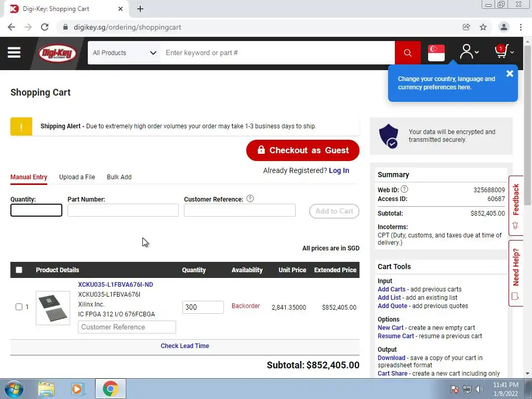Open a new browser tab

tap(140, 9)
